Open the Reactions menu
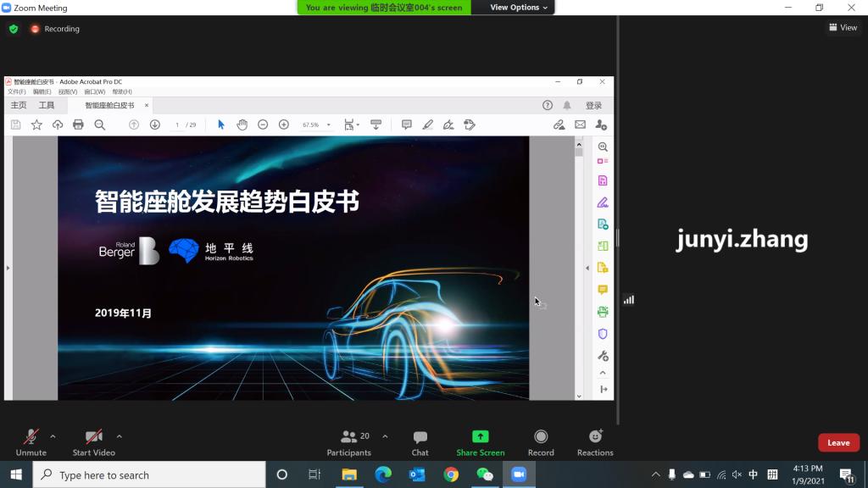Viewport: 868px width, 488px height. [x=595, y=441]
